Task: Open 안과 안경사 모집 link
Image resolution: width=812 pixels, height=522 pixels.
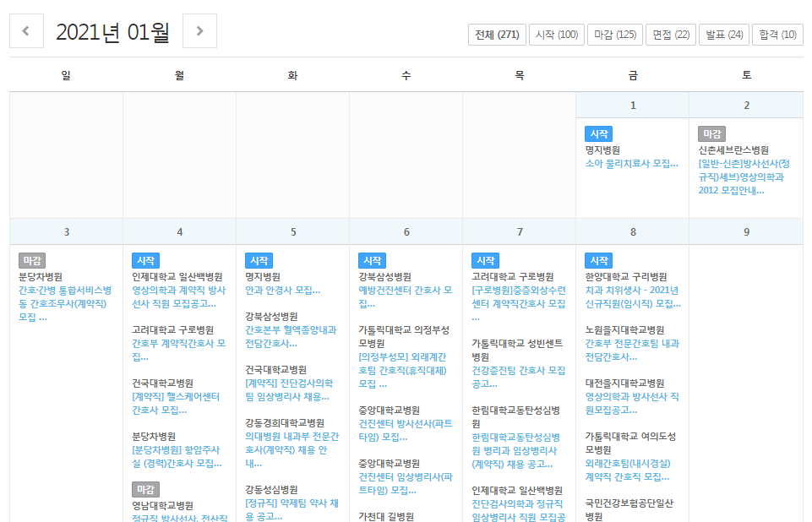Action: tap(283, 291)
